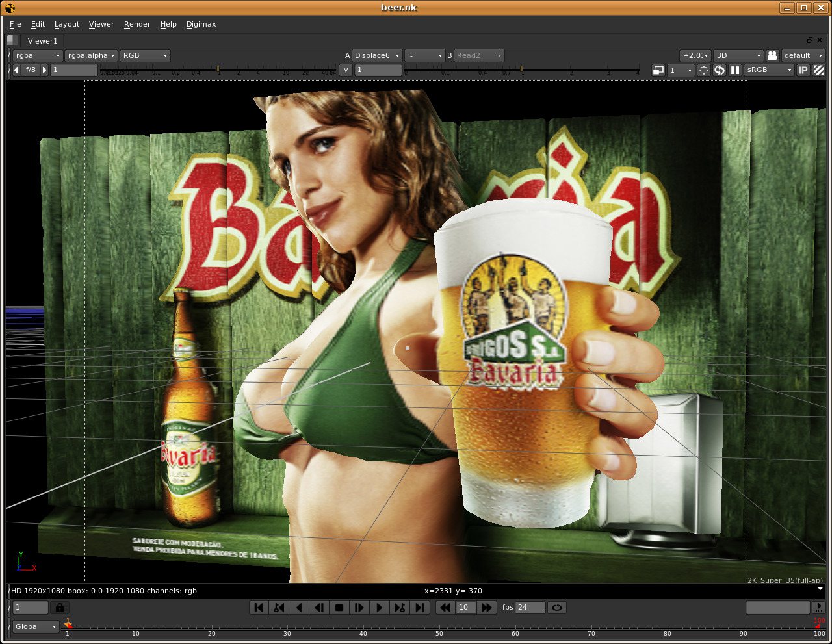832x644 pixels.
Task: Open the Digimax menu
Action: click(x=201, y=24)
